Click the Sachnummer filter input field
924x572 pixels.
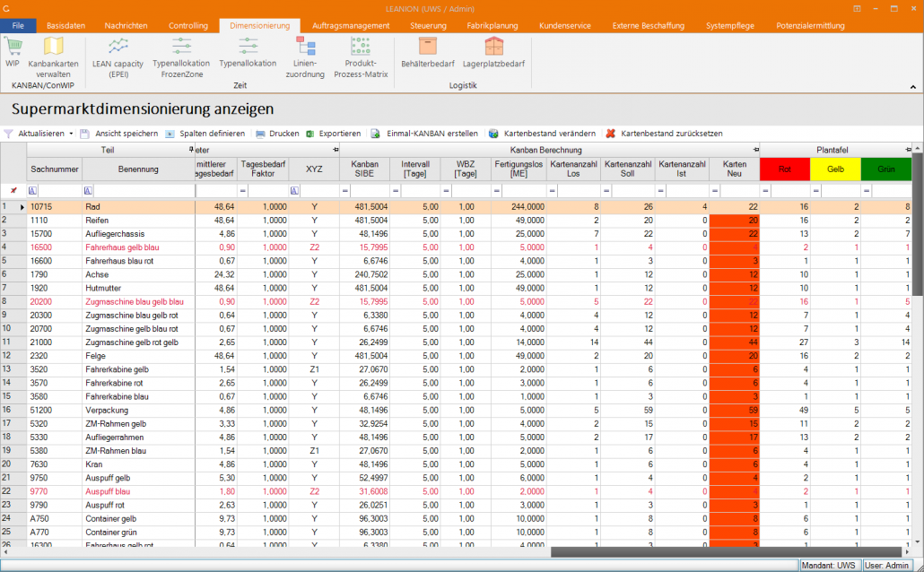(x=59, y=190)
